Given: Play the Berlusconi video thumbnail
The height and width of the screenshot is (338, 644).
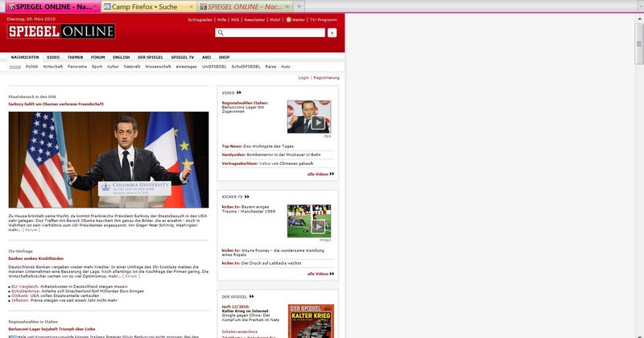Looking at the screenshot, I should coord(309,117).
